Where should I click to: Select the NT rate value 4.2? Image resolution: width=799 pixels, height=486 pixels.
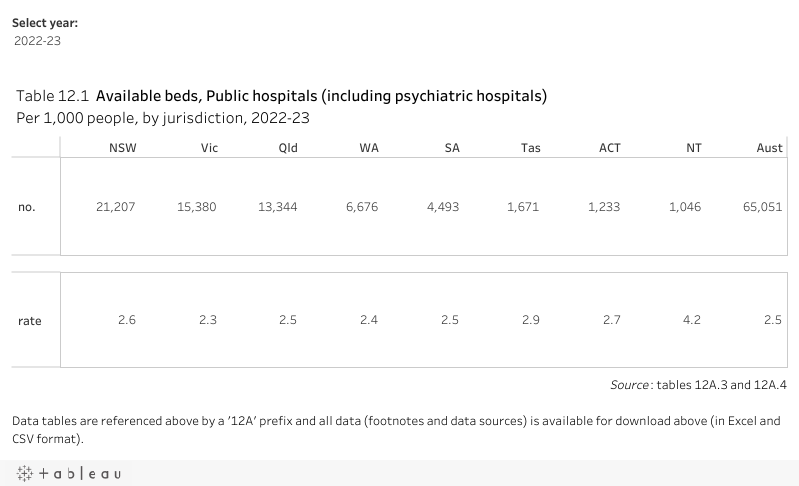point(691,320)
